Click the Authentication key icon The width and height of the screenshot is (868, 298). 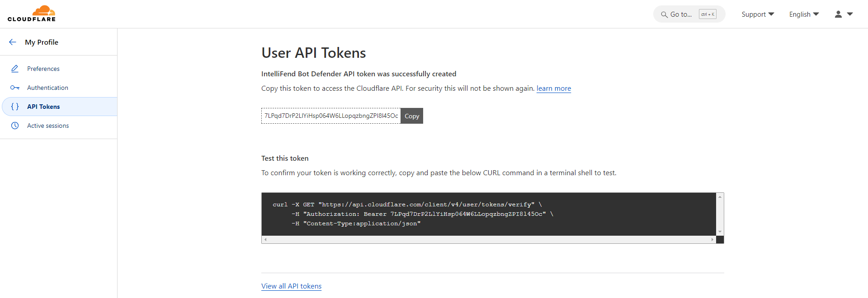coord(15,88)
